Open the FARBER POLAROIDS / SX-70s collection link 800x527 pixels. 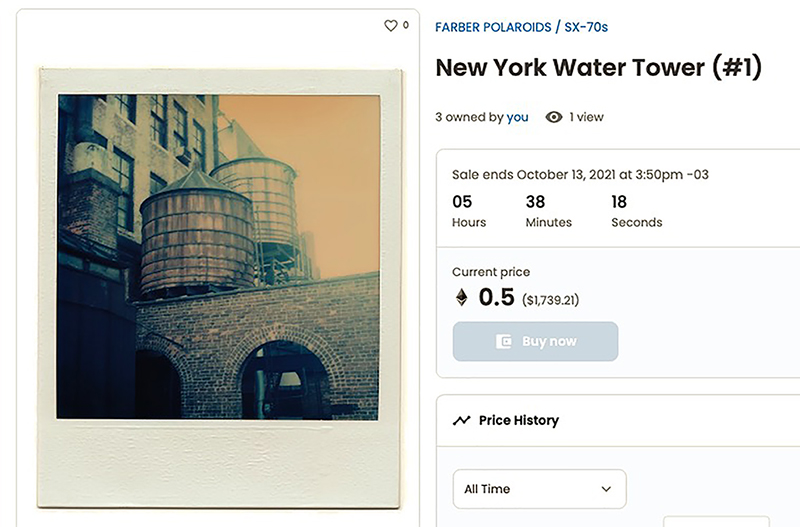(x=521, y=27)
